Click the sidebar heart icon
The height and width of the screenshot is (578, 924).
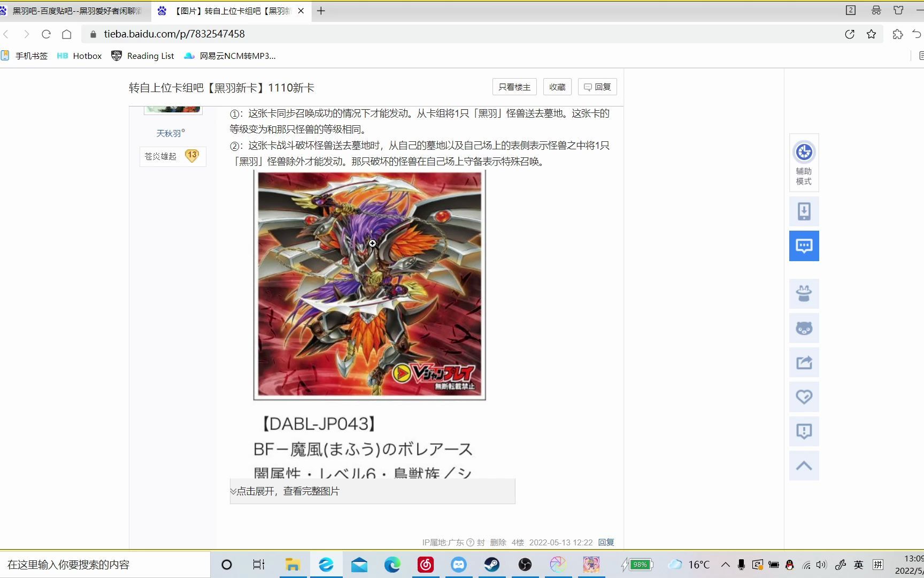click(x=804, y=397)
